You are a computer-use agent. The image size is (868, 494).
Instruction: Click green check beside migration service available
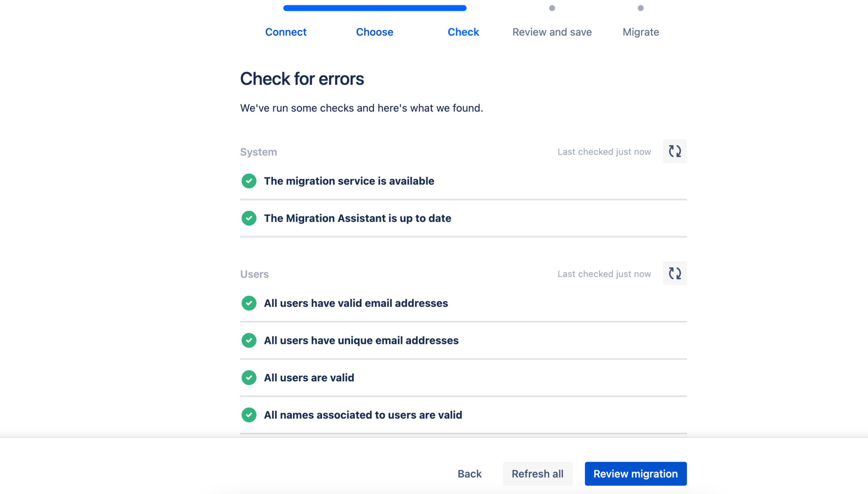pyautogui.click(x=249, y=181)
